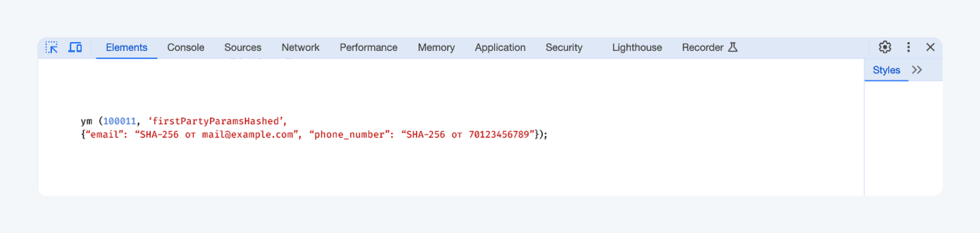
Task: Toggle the device toolbar icon
Action: [x=75, y=47]
